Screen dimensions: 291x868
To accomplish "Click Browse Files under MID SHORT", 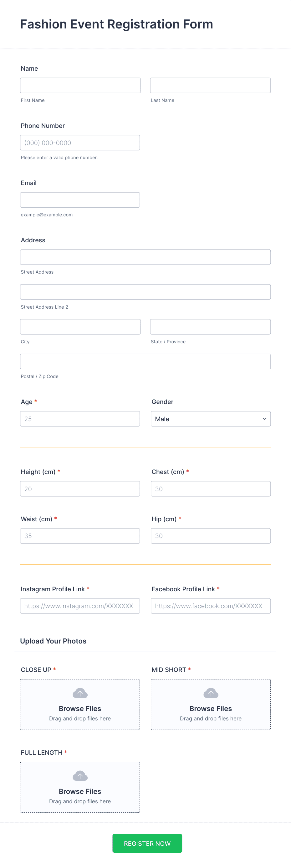I will coord(211,709).
